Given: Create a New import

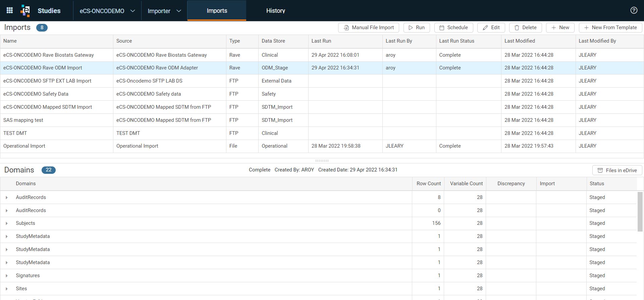Looking at the screenshot, I should 560,28.
